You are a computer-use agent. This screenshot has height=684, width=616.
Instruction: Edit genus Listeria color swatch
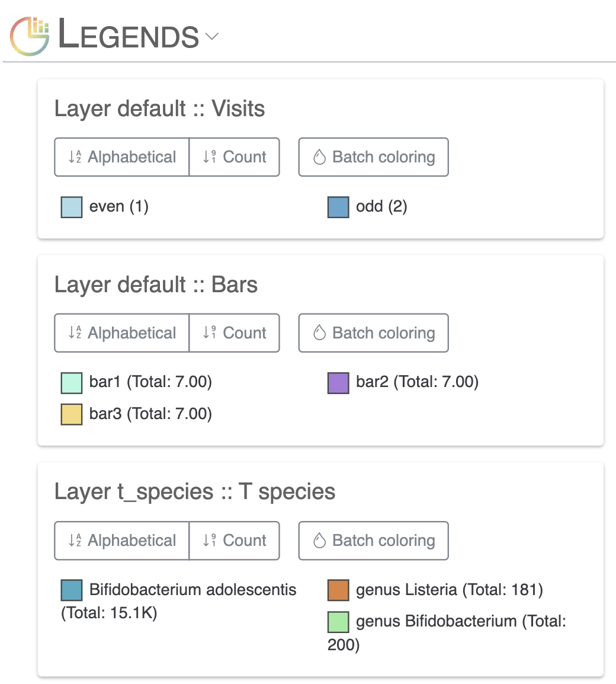[338, 590]
